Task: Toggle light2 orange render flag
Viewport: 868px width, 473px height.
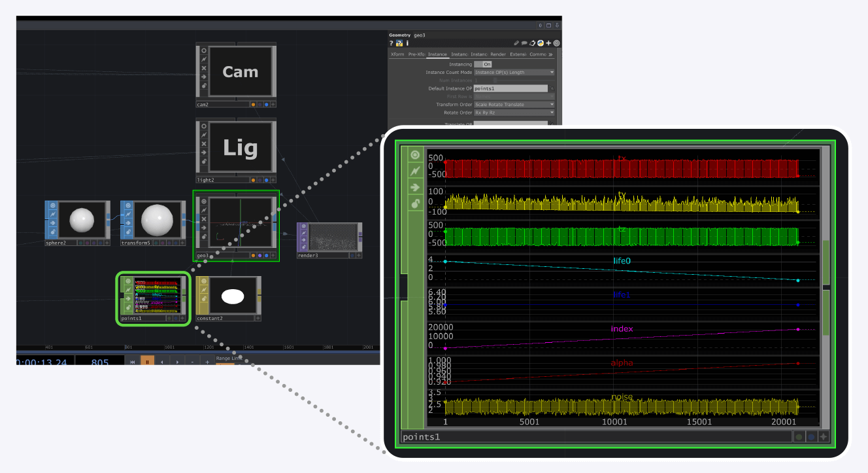Action: click(x=253, y=180)
